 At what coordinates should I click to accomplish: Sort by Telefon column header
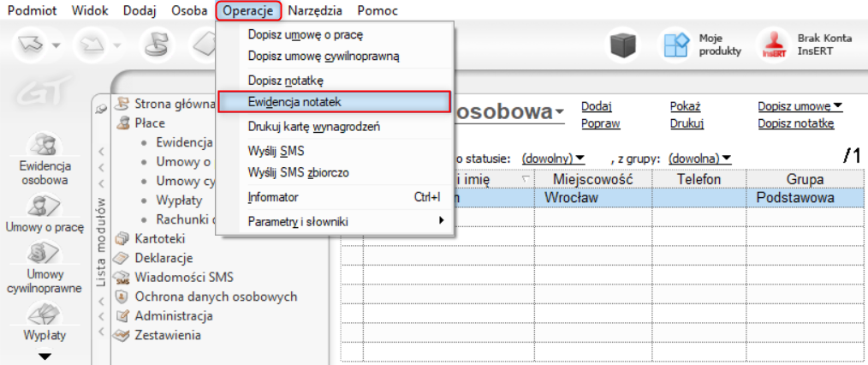699,179
